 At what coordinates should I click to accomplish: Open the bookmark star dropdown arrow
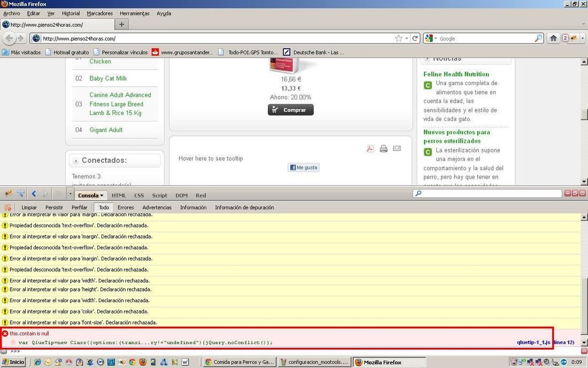click(406, 39)
